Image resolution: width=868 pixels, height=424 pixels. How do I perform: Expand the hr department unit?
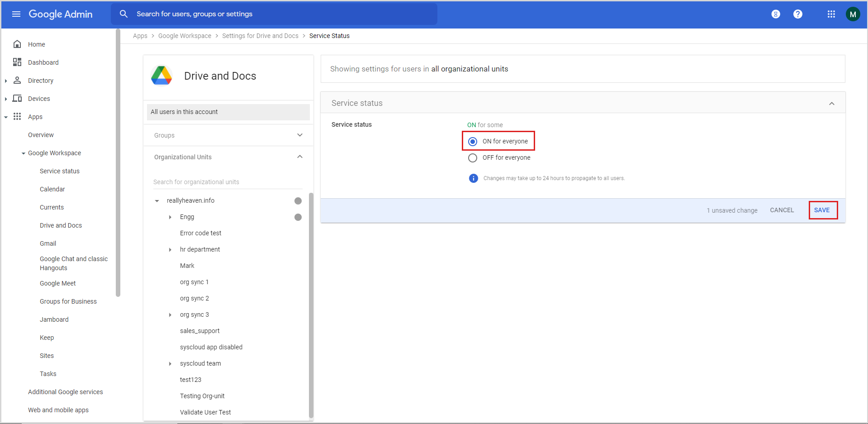point(170,250)
